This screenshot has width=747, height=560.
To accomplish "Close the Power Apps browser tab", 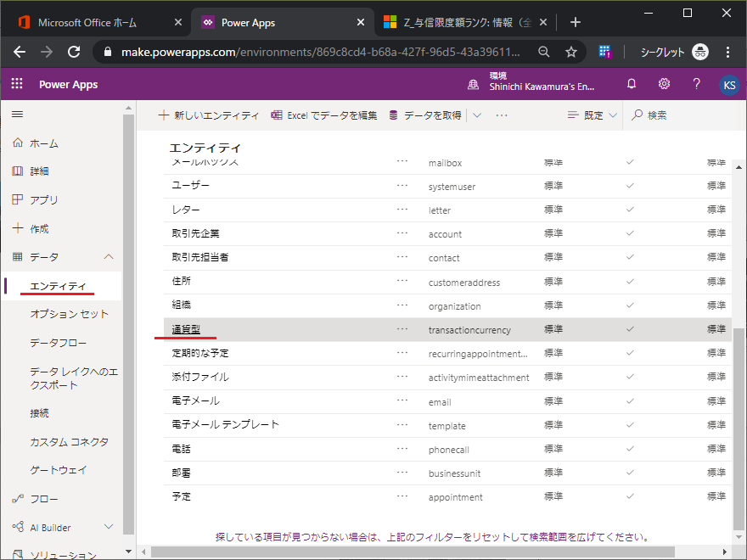I will 361,22.
